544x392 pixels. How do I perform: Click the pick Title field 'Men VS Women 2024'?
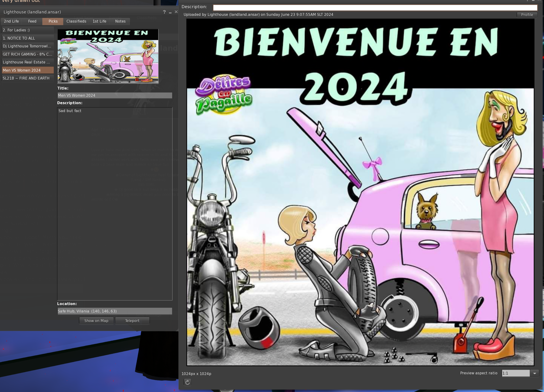pyautogui.click(x=115, y=95)
